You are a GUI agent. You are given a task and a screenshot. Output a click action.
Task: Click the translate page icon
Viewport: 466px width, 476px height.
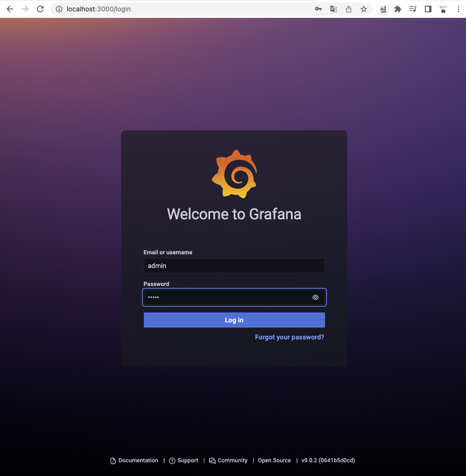tap(333, 9)
